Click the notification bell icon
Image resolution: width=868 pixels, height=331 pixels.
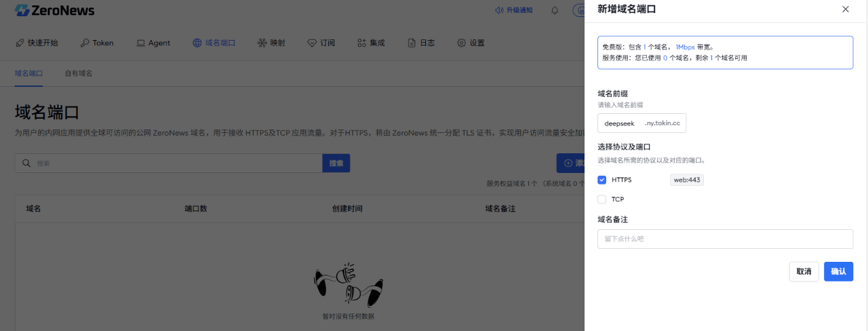[x=555, y=10]
